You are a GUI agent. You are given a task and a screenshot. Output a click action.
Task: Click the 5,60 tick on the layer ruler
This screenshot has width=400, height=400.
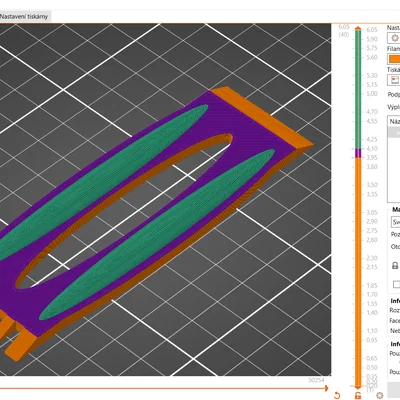click(372, 57)
